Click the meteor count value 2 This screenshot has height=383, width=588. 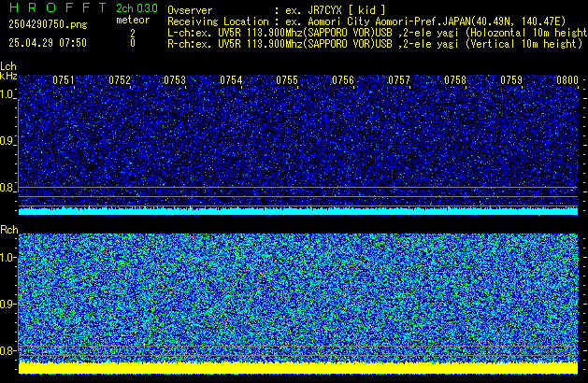[x=133, y=34]
